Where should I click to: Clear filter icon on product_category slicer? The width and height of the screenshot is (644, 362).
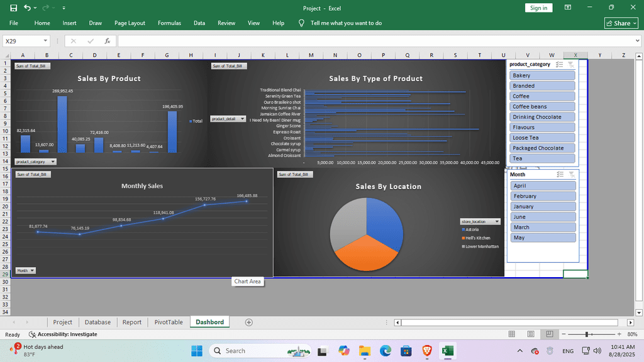570,64
